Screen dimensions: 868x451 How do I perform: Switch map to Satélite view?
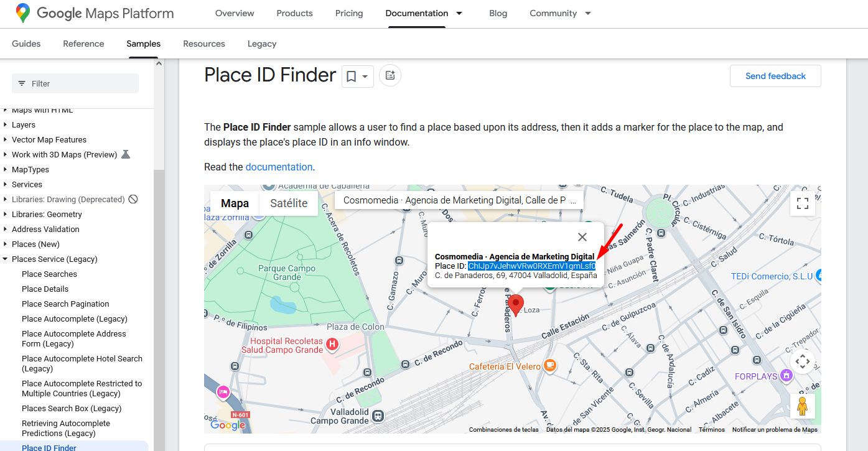[289, 203]
